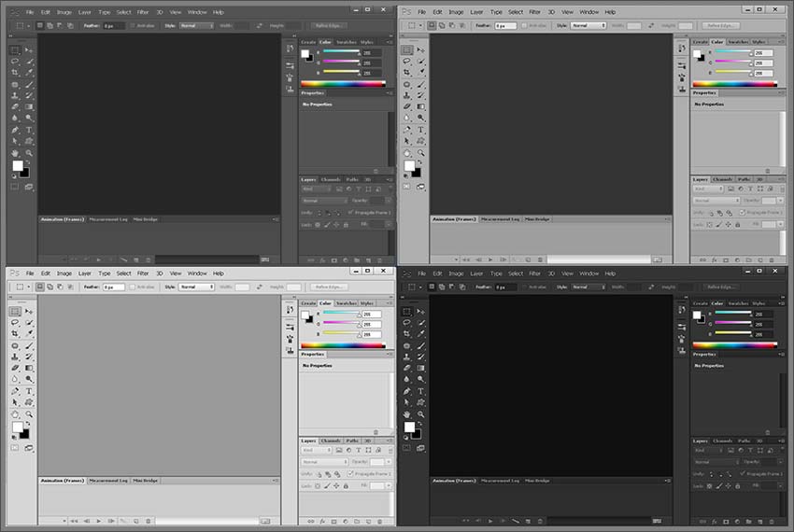Viewport: 794px width, 532px height.
Task: Click animation play button in medium-gray window
Action: 490,259
